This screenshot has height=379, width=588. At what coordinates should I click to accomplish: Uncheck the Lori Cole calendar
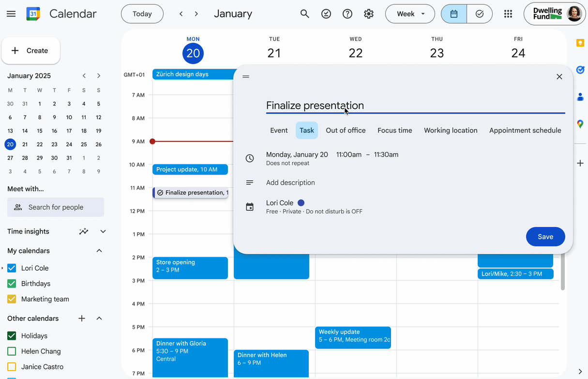click(12, 268)
